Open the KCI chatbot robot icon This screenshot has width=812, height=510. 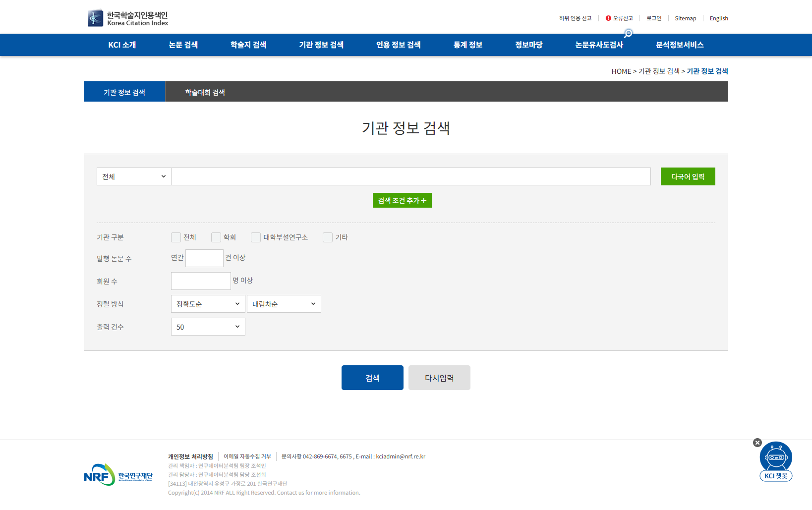(x=776, y=457)
